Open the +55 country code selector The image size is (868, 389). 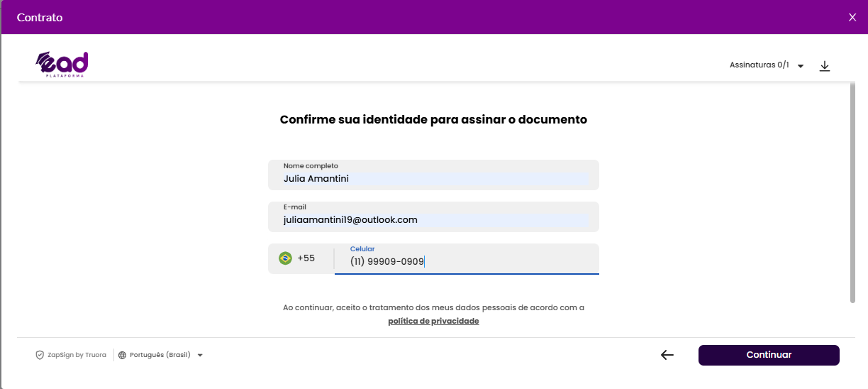301,258
